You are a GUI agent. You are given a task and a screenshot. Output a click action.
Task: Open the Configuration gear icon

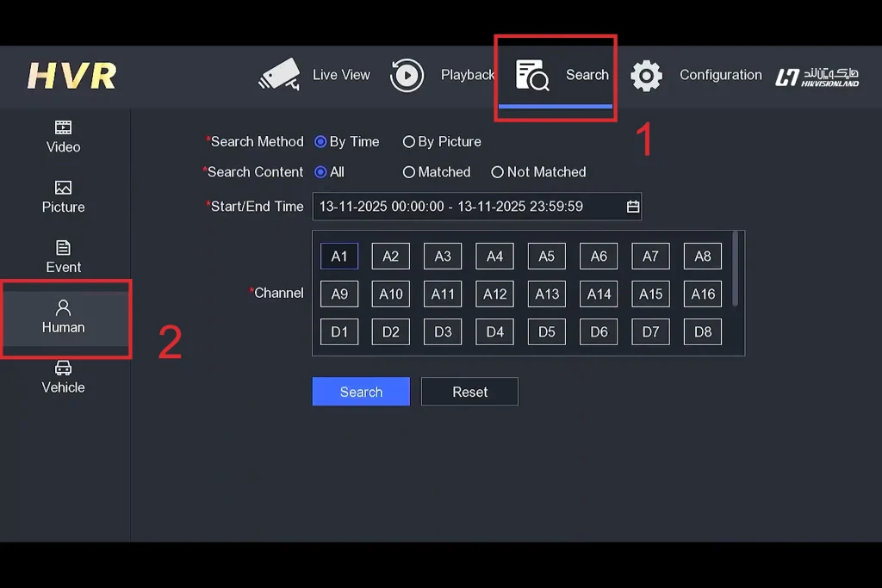click(x=646, y=76)
